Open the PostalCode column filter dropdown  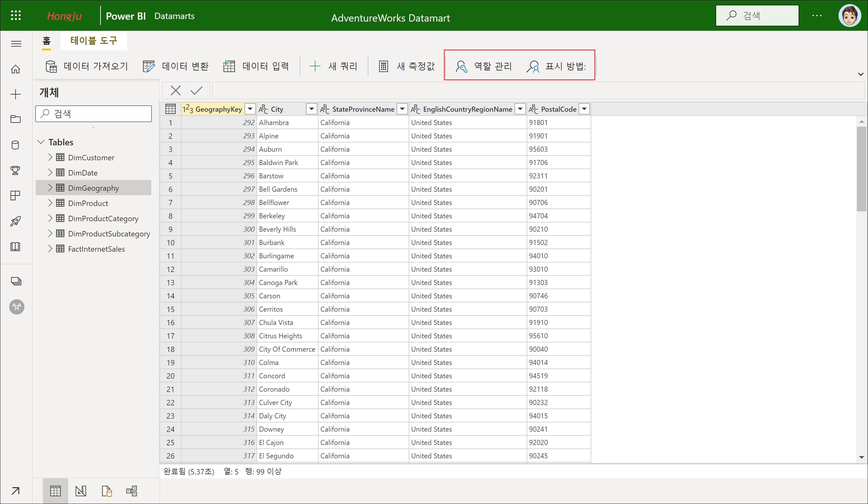pos(584,109)
